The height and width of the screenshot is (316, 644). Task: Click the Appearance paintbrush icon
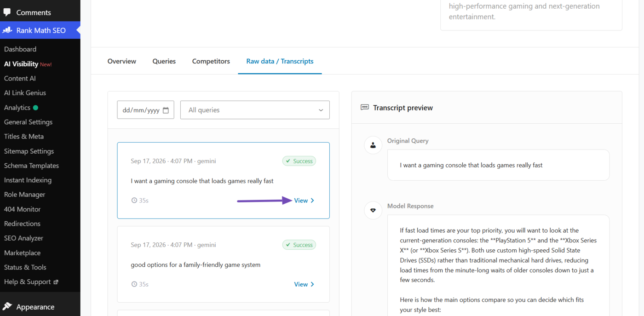click(7, 307)
